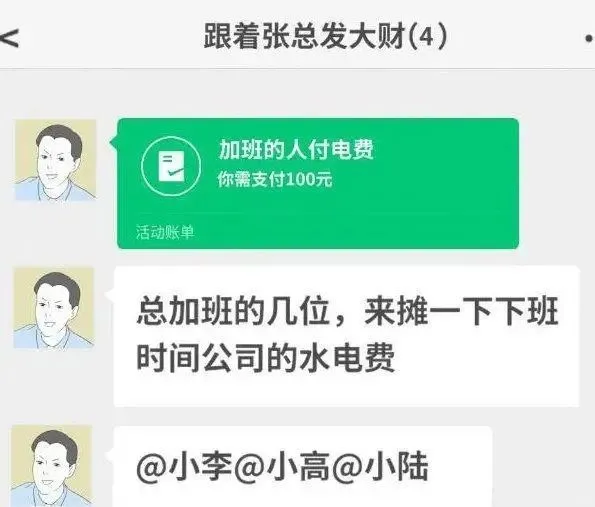Tap the blank chat background right of the bill
The height and width of the screenshot is (507, 595).
click(x=556, y=184)
